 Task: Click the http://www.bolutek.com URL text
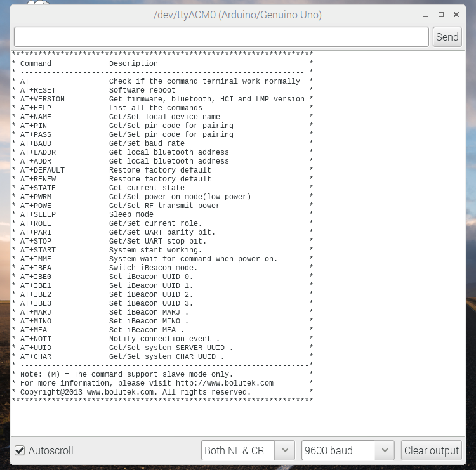[225, 383]
